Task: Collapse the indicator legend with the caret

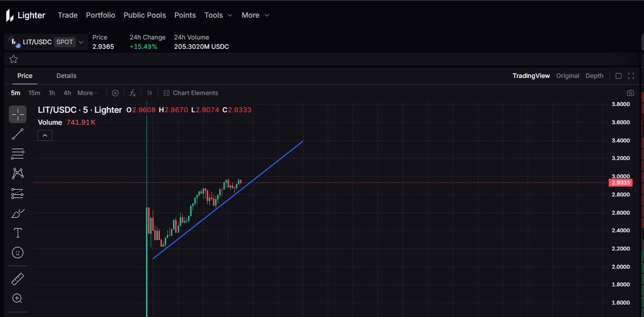Action: click(x=45, y=135)
